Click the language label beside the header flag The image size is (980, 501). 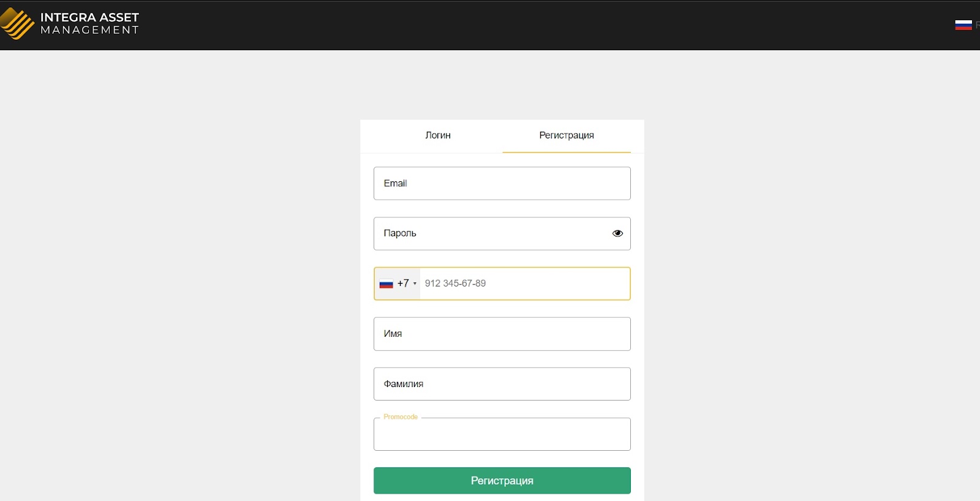[977, 25]
